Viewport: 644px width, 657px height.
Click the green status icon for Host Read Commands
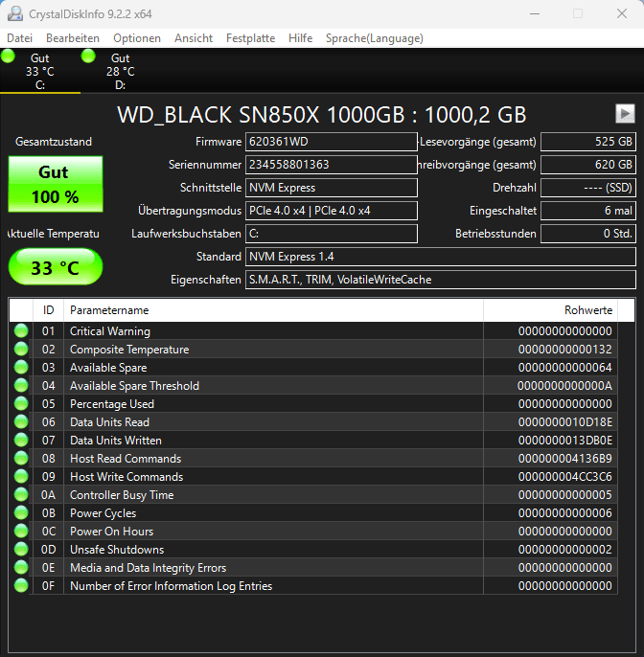21,459
